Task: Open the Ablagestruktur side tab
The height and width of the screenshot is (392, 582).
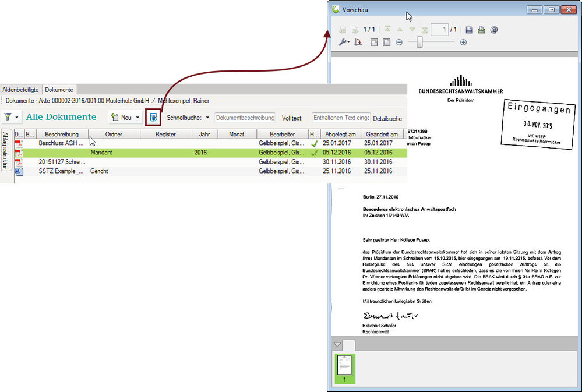Action: pos(5,150)
